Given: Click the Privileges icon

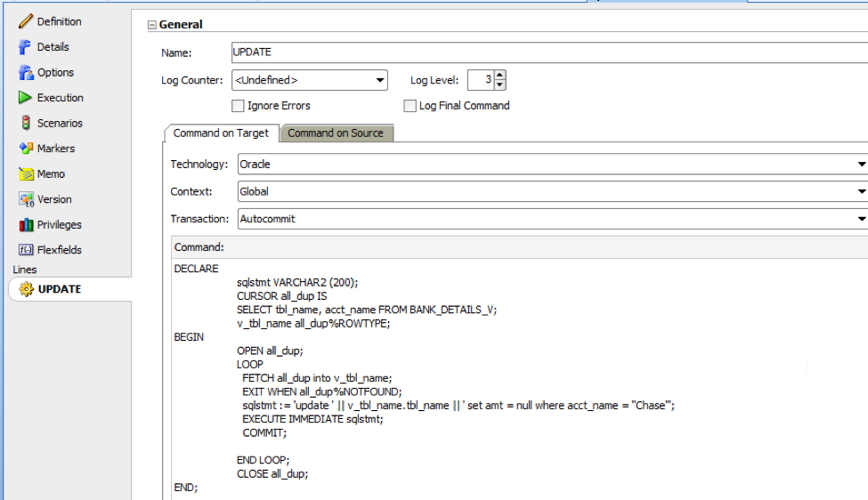Looking at the screenshot, I should coord(26,225).
